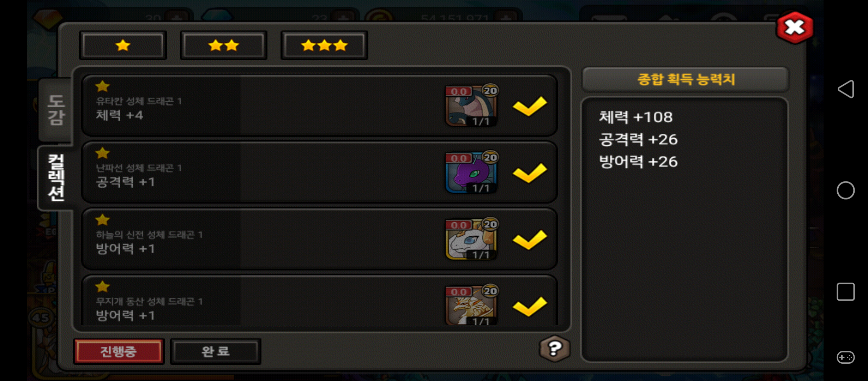Image resolution: width=868 pixels, height=381 pixels.
Task: Tap the golden Rainbow Hill dragon icon
Action: tap(471, 305)
